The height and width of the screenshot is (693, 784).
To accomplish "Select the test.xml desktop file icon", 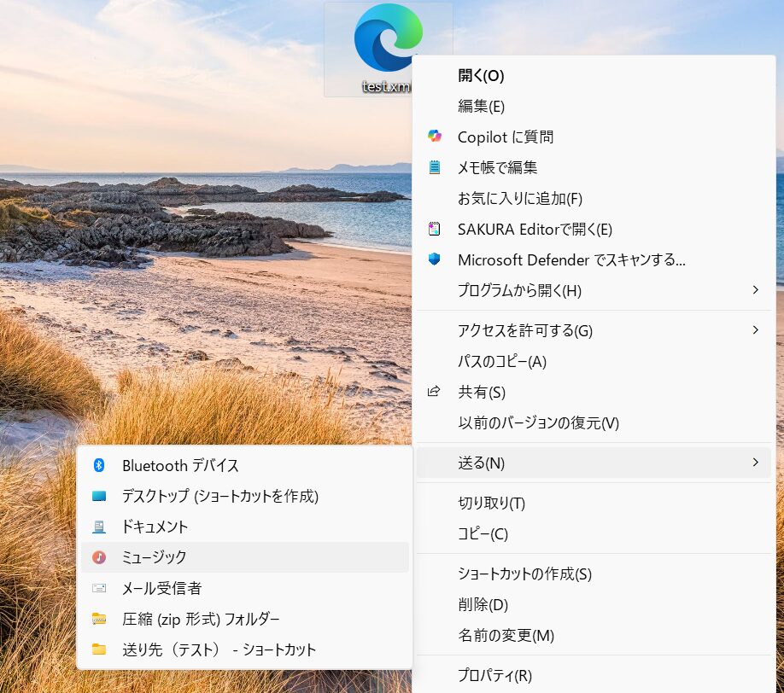I will coord(388,49).
